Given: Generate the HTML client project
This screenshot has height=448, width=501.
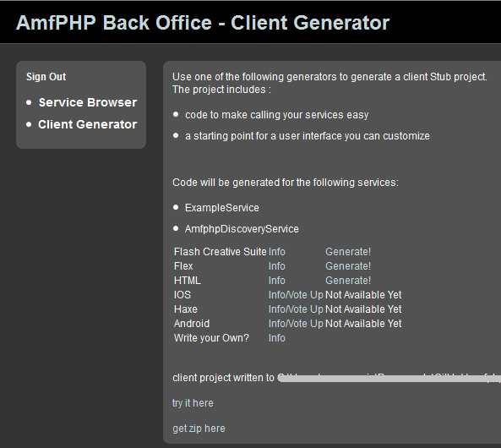Looking at the screenshot, I should pos(348,281).
